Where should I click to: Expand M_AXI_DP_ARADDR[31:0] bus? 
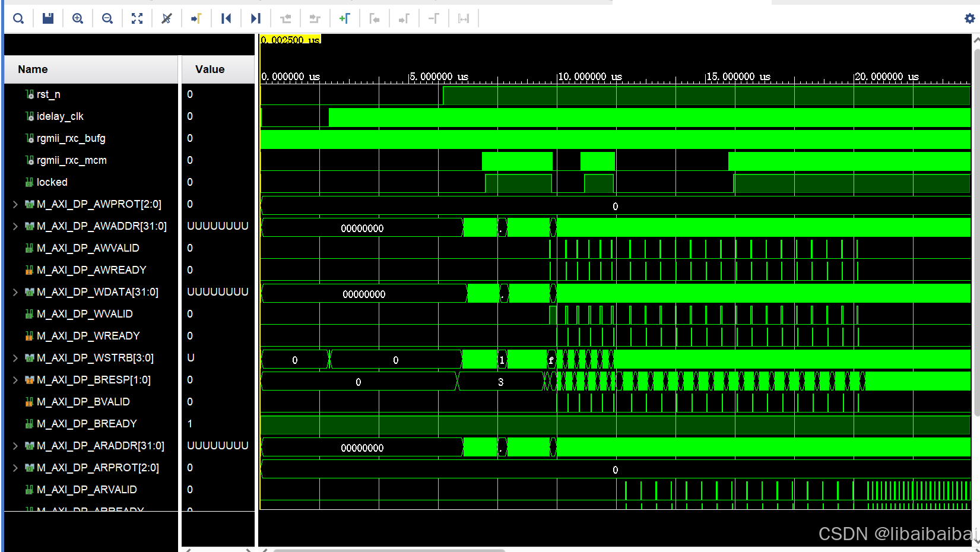[x=15, y=446]
